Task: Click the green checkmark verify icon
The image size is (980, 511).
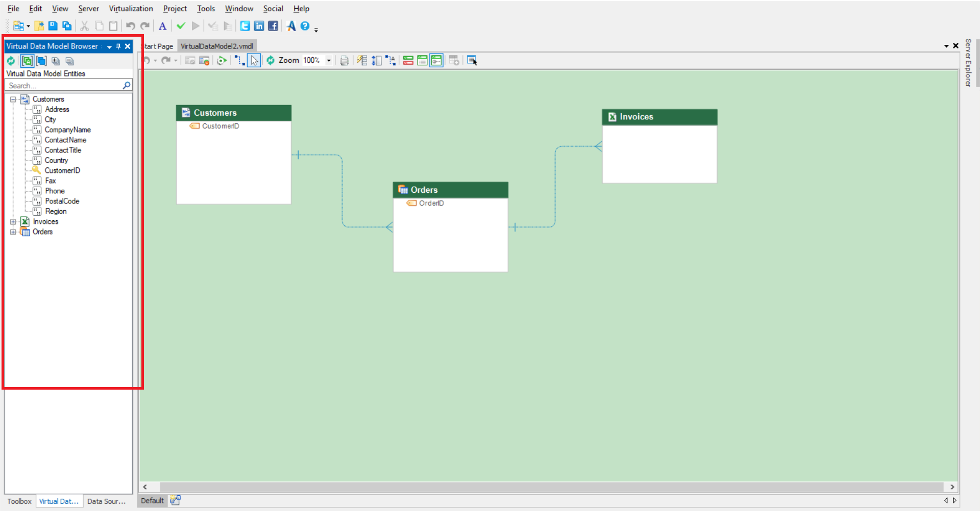Action: tap(181, 26)
